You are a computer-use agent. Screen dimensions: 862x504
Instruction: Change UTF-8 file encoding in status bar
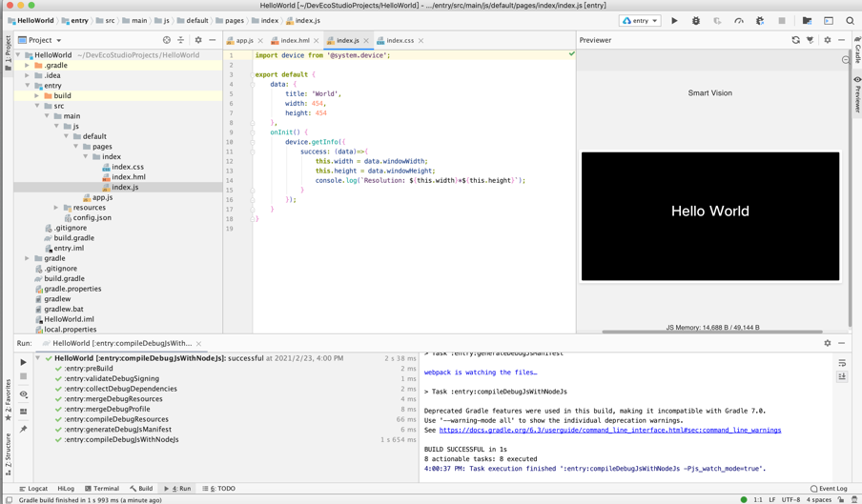[791, 499]
